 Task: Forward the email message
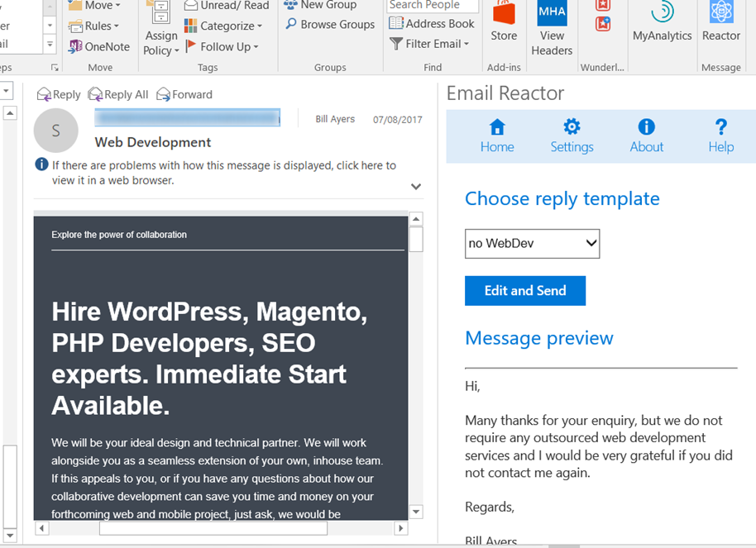(x=184, y=94)
